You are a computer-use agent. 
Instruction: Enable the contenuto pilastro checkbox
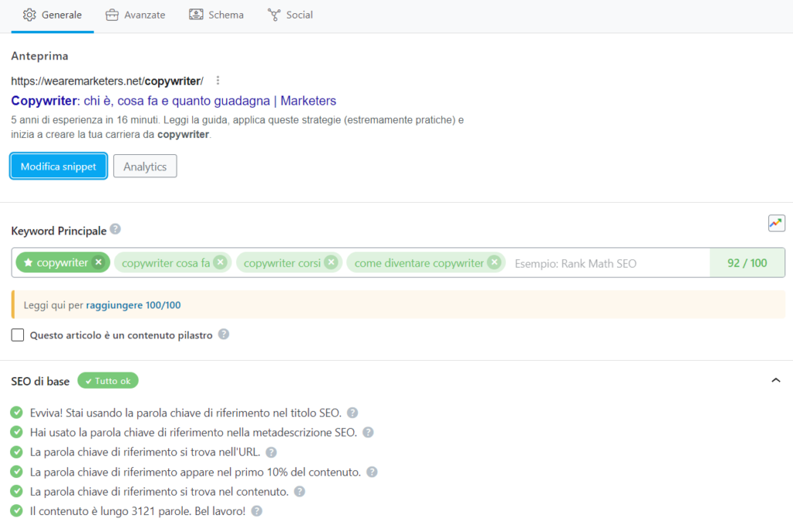pyautogui.click(x=17, y=335)
